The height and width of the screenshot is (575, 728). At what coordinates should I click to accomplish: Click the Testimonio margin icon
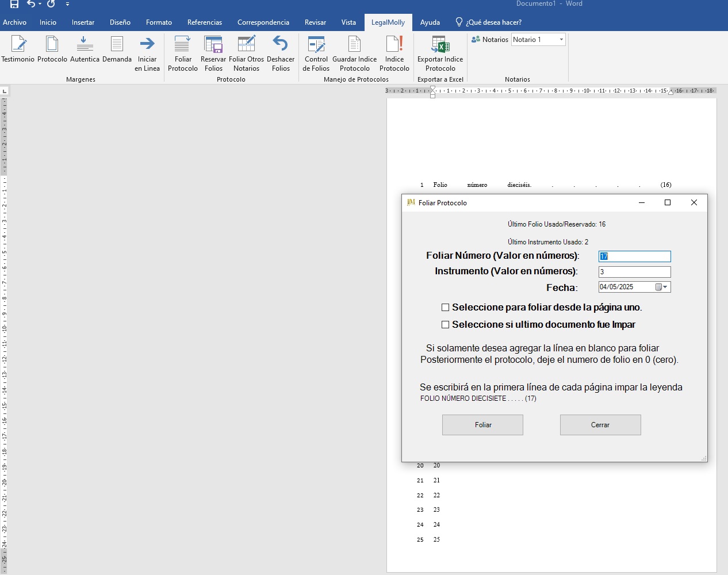[x=18, y=49]
